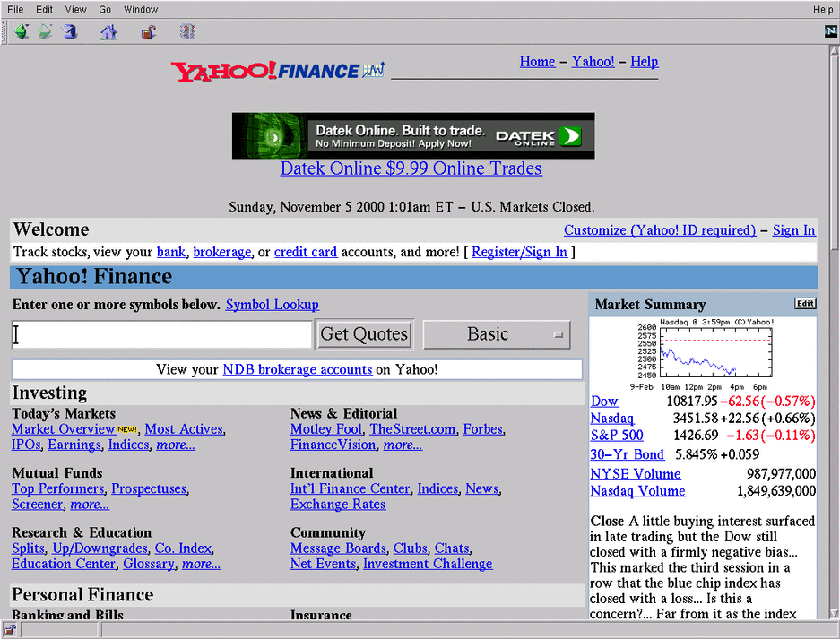
Task: Click the Edit button in Market Summary
Action: click(x=805, y=303)
